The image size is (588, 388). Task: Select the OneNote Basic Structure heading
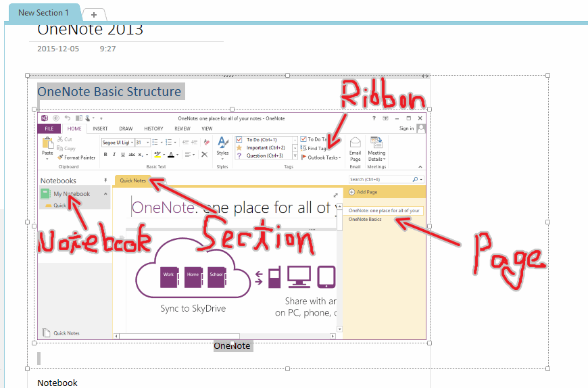pos(109,91)
